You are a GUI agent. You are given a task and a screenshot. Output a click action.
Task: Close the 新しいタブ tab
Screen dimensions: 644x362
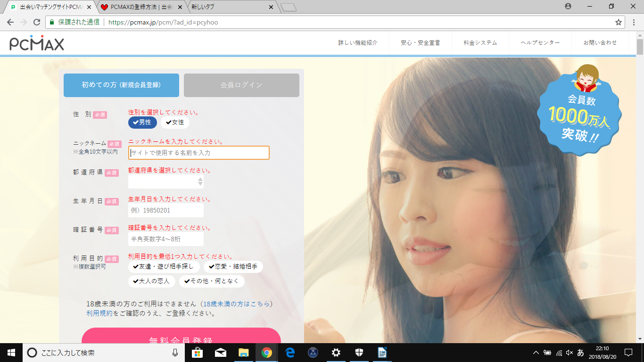click(x=271, y=7)
